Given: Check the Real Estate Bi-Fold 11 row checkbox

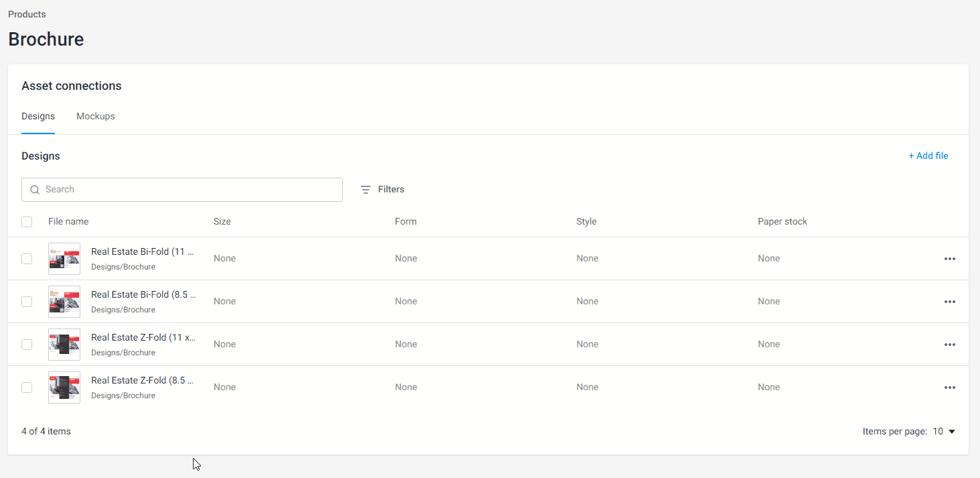Looking at the screenshot, I should pyautogui.click(x=27, y=259).
